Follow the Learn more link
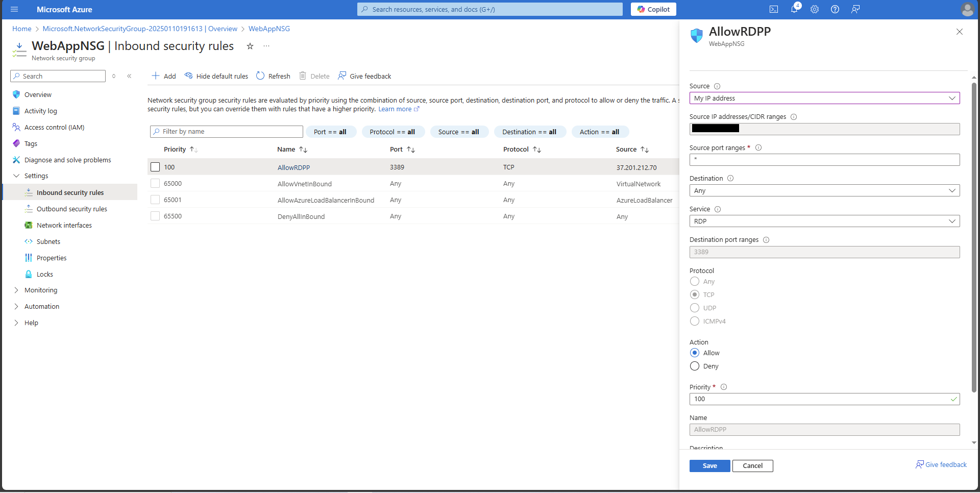The image size is (980, 493). click(x=399, y=109)
